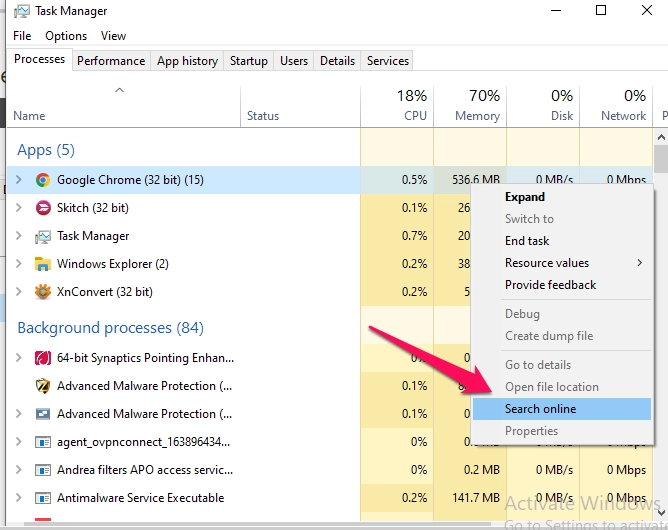This screenshot has height=530, width=668.
Task: Click the Andrea filters APO service icon
Action: (x=43, y=470)
